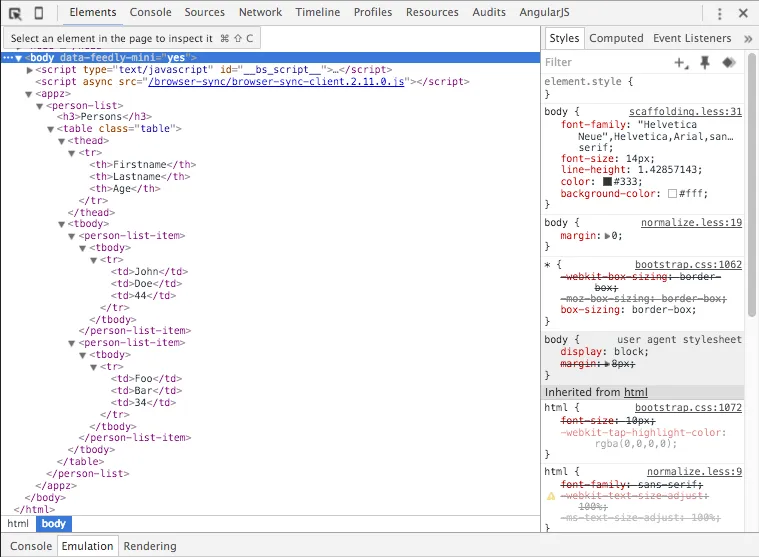The height and width of the screenshot is (557, 759).
Task: Activate the inspect element picker icon
Action: (x=16, y=13)
